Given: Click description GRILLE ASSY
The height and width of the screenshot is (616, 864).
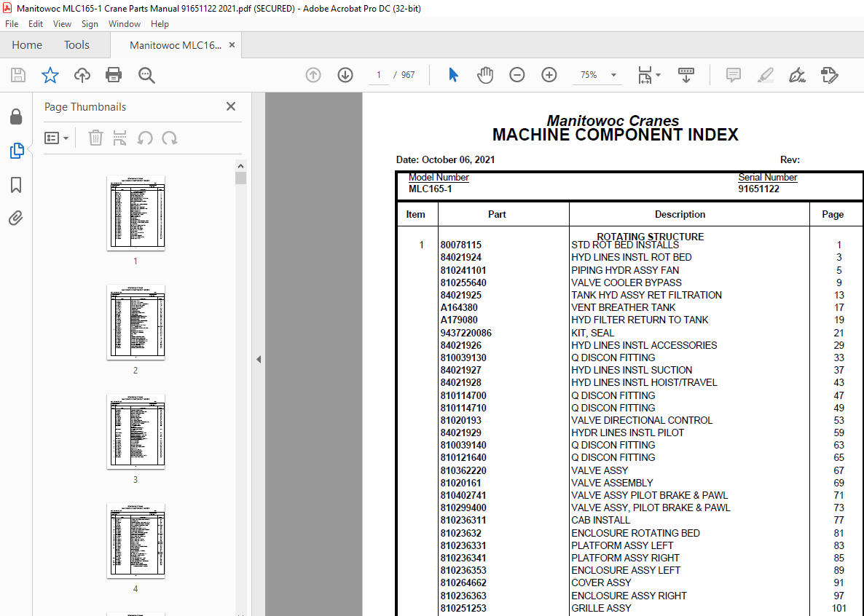Looking at the screenshot, I should 601,608.
